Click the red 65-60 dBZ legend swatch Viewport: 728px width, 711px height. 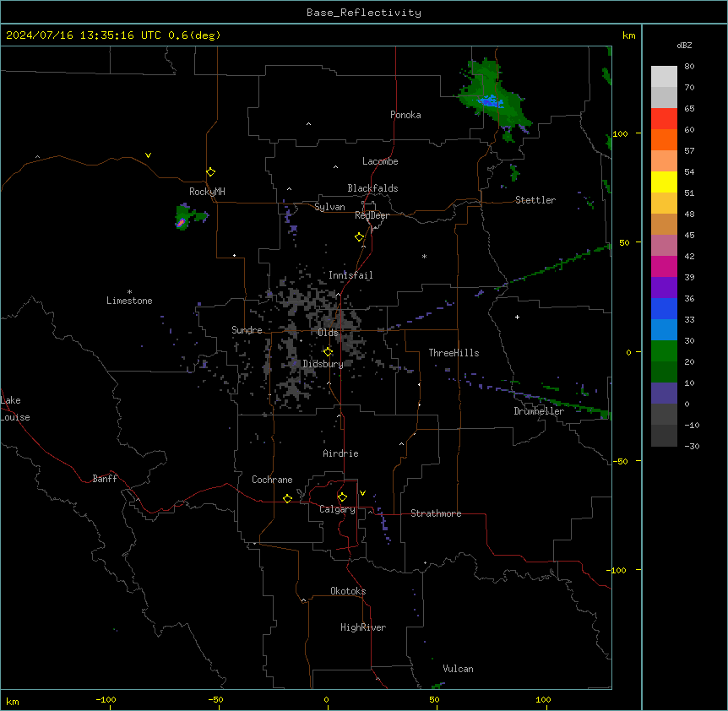point(664,119)
